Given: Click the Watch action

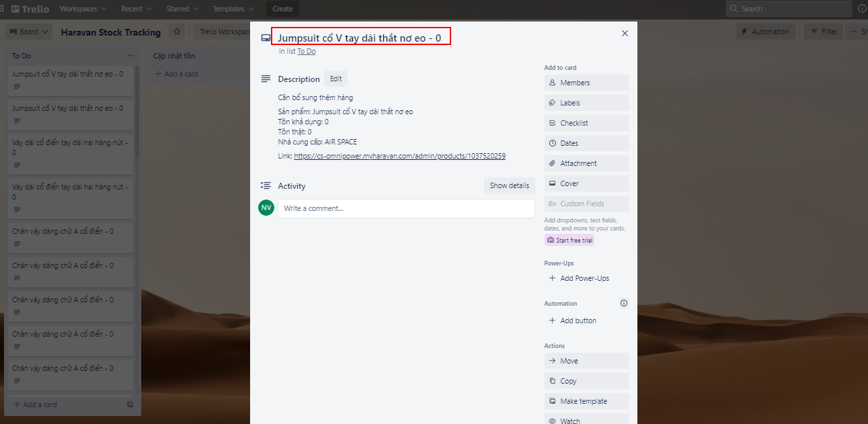Looking at the screenshot, I should point(586,420).
